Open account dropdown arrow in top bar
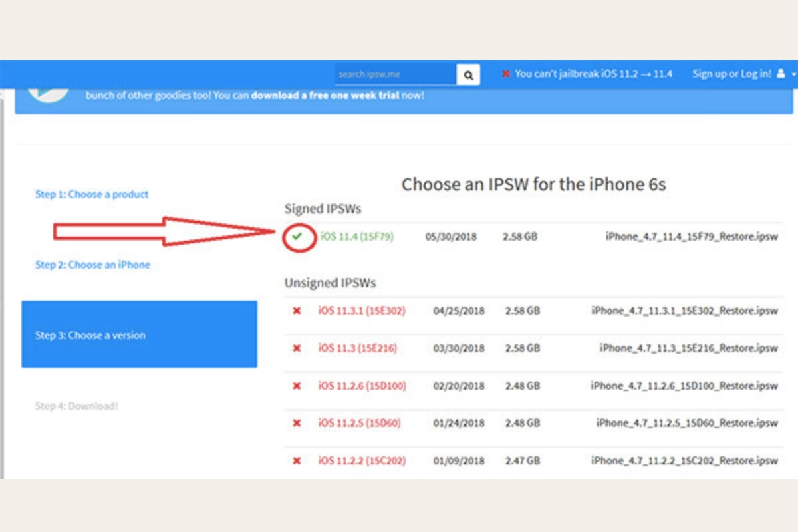This screenshot has width=798, height=532. [794, 74]
